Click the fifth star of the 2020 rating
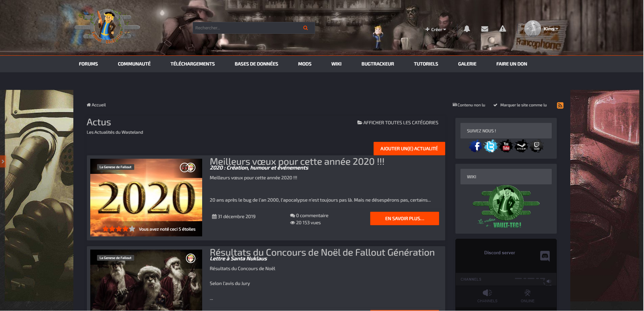Screen dimensions: 644x311 click(x=132, y=229)
